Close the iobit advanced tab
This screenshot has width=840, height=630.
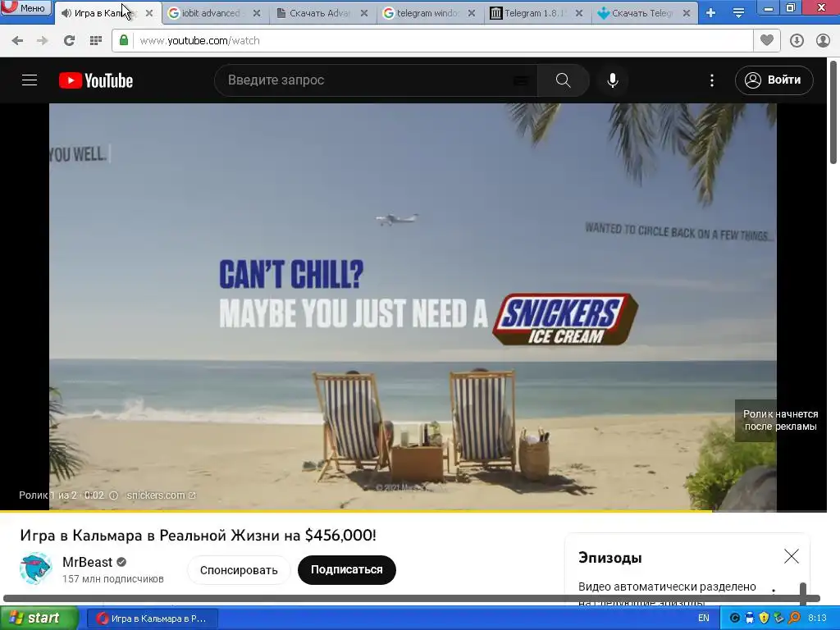tap(257, 13)
